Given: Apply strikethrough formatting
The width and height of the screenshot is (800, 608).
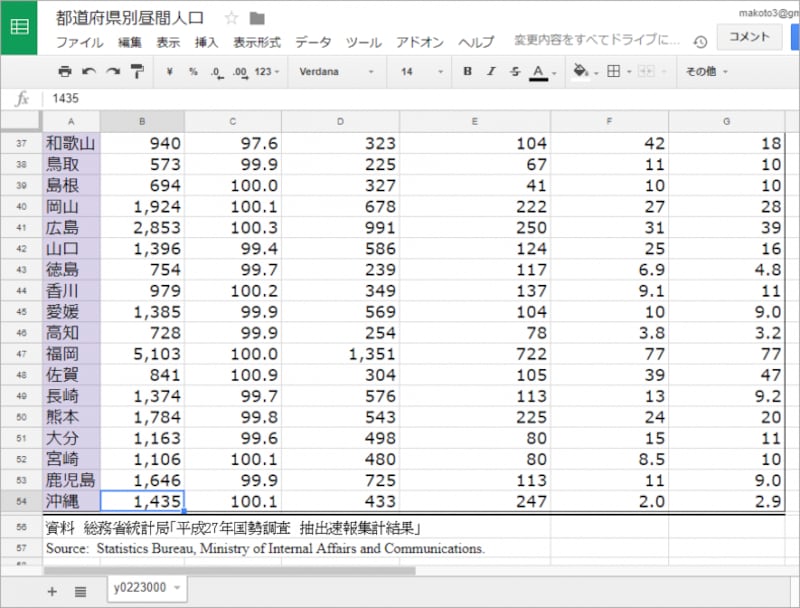Looking at the screenshot, I should coord(515,72).
